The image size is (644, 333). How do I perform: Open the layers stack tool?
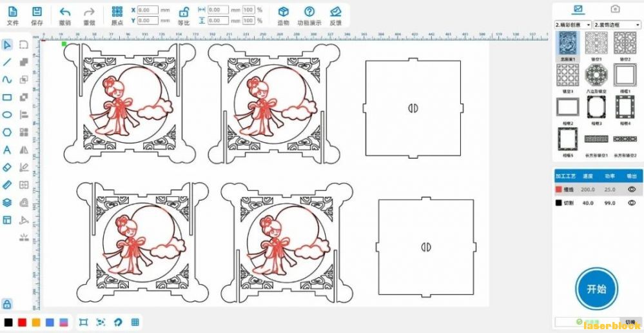tap(7, 202)
